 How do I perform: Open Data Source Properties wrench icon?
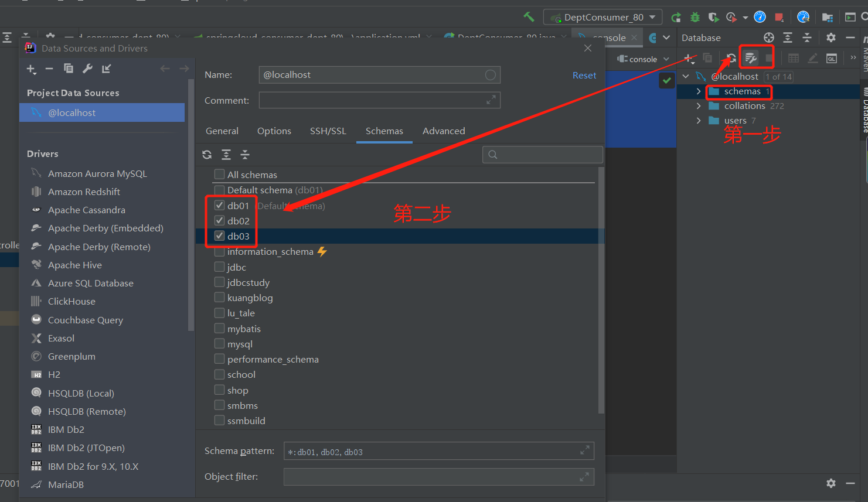click(x=751, y=58)
